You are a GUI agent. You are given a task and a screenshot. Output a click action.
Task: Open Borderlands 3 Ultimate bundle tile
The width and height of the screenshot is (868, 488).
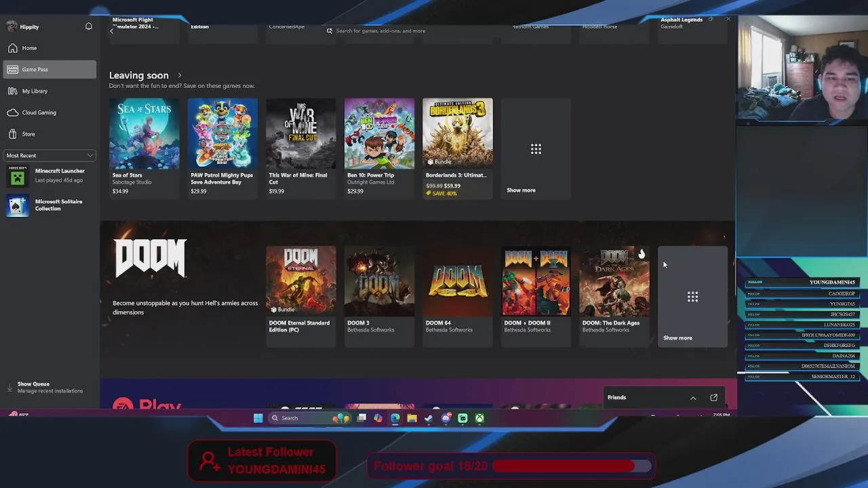pyautogui.click(x=458, y=148)
